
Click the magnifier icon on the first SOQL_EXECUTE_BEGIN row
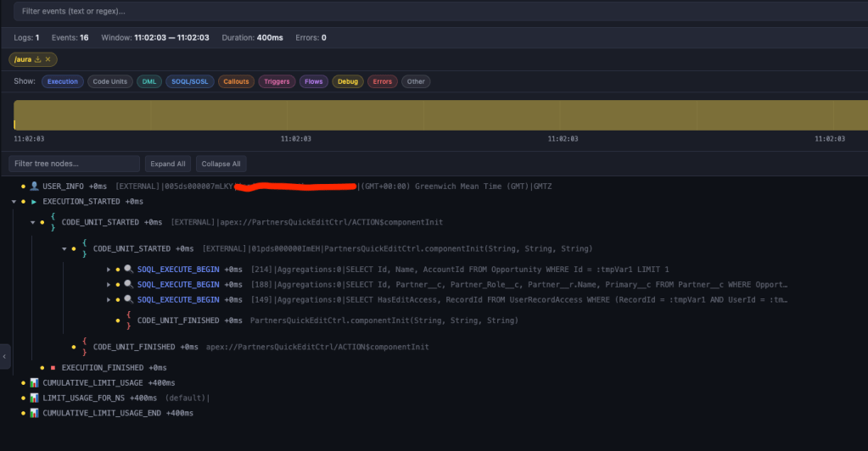tap(127, 270)
